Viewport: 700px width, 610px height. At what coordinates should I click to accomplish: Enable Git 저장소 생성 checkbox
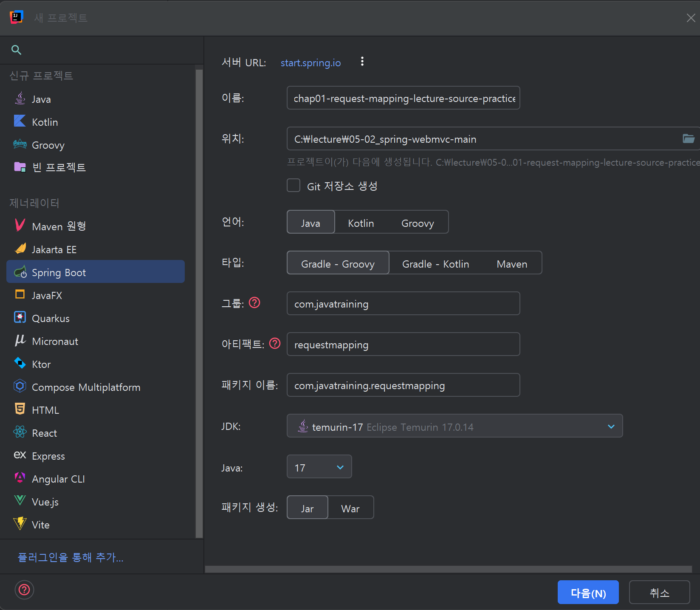pos(294,186)
